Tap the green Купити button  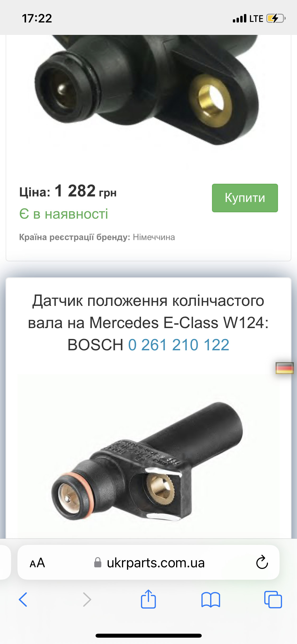tap(245, 198)
